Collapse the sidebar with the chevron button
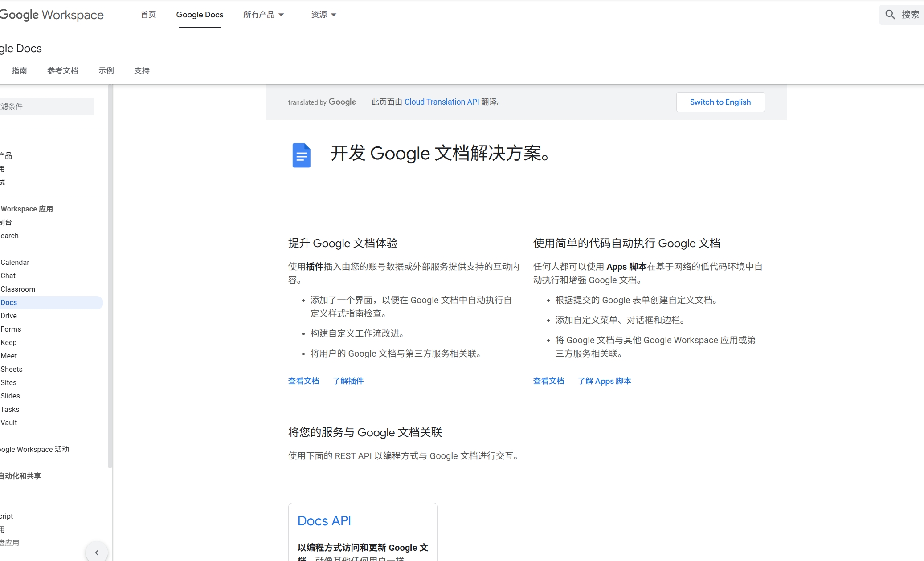Viewport: 924px width, 561px height. click(97, 553)
